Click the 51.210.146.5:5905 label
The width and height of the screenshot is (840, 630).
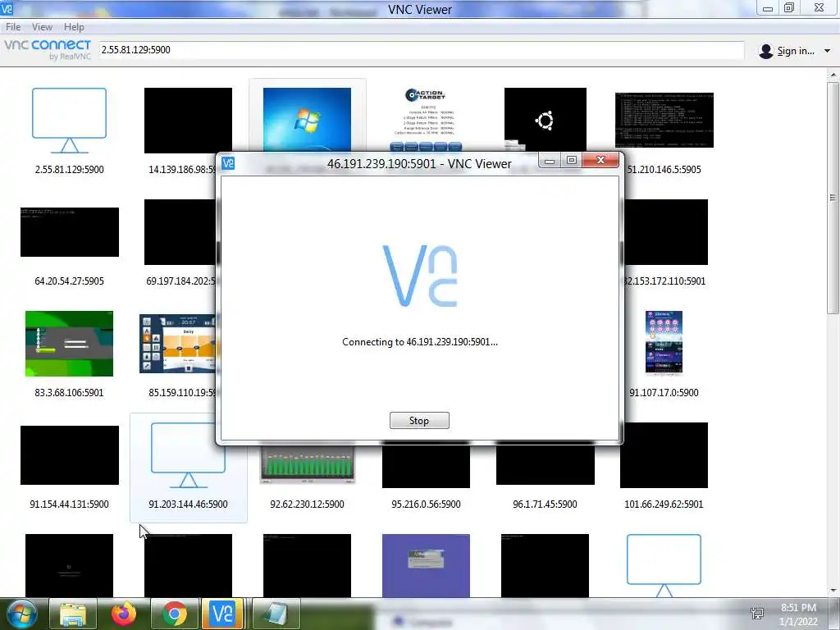pyautogui.click(x=664, y=169)
